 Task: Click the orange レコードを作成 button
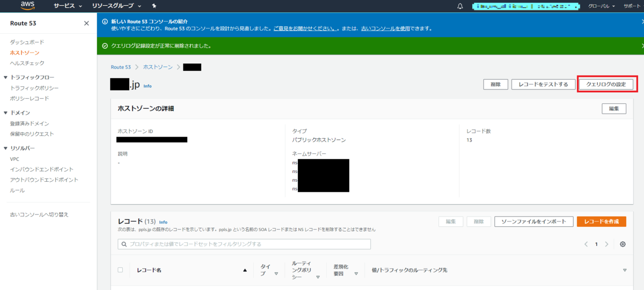(602, 222)
